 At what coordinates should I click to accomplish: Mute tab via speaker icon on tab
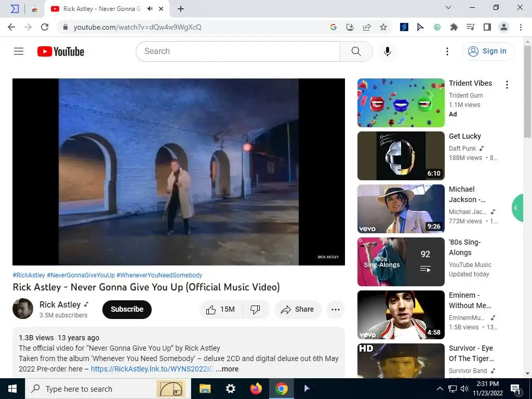tap(150, 9)
